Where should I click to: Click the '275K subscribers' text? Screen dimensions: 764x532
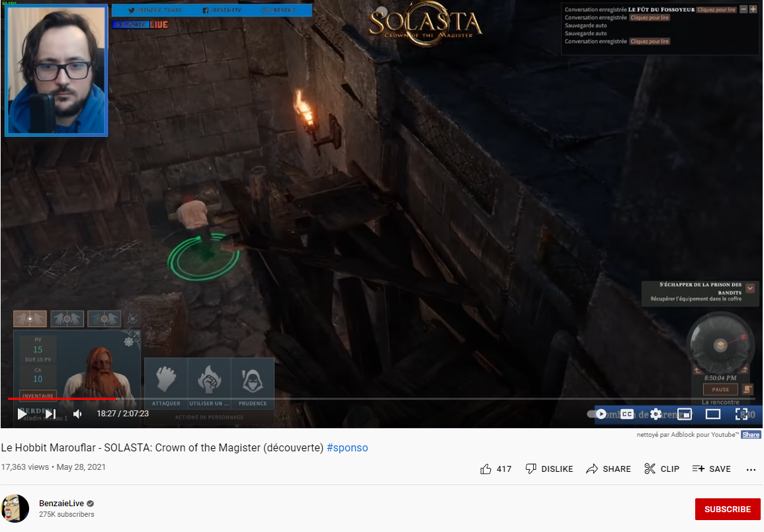click(x=67, y=514)
